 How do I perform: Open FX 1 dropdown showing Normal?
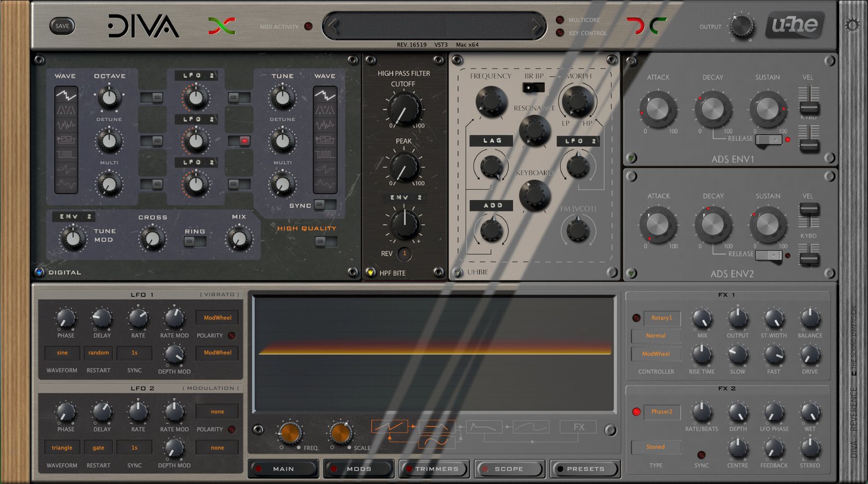pyautogui.click(x=656, y=335)
